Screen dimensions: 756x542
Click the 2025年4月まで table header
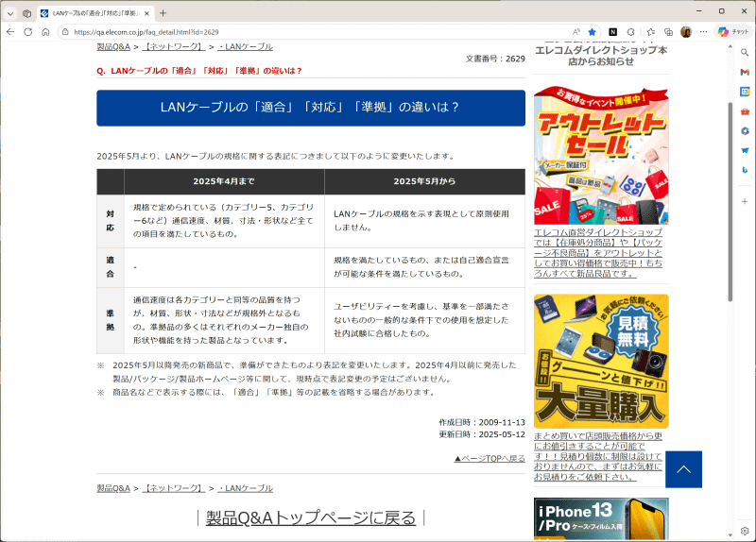click(224, 181)
